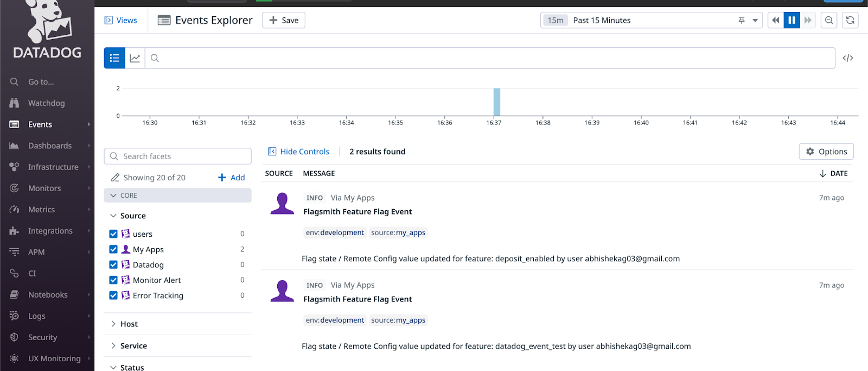
Task: Click the Logs icon
Action: (14, 316)
